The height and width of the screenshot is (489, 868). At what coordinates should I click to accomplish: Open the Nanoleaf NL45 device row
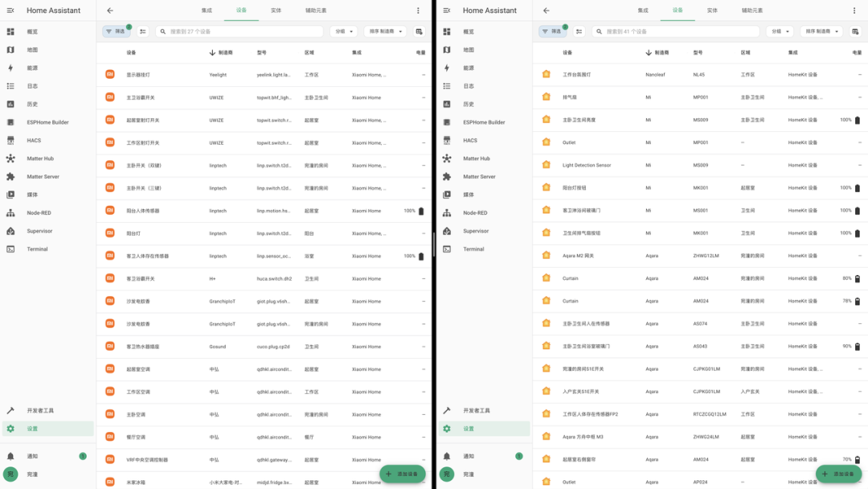pyautogui.click(x=700, y=74)
